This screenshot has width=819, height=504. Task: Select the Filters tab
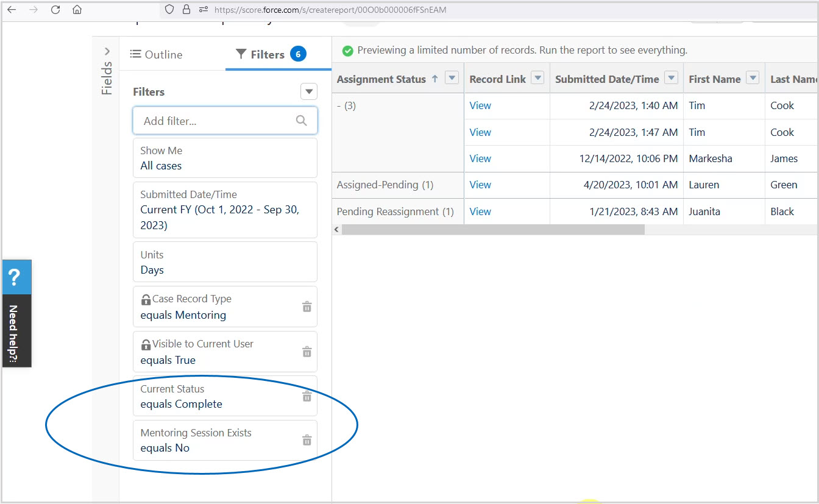[x=267, y=54]
